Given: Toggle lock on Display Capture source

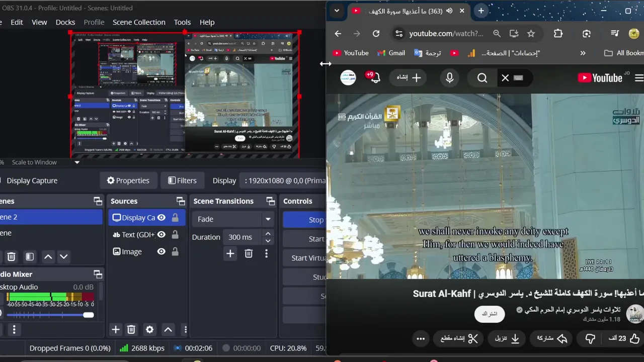Looking at the screenshot, I should [175, 218].
